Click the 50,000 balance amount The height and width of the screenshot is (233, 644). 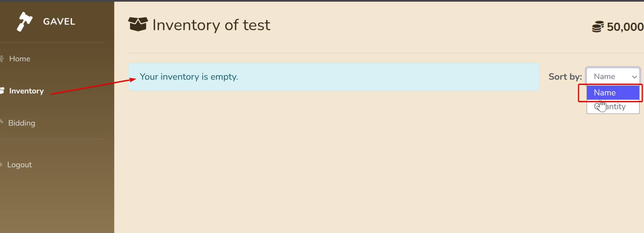625,27
